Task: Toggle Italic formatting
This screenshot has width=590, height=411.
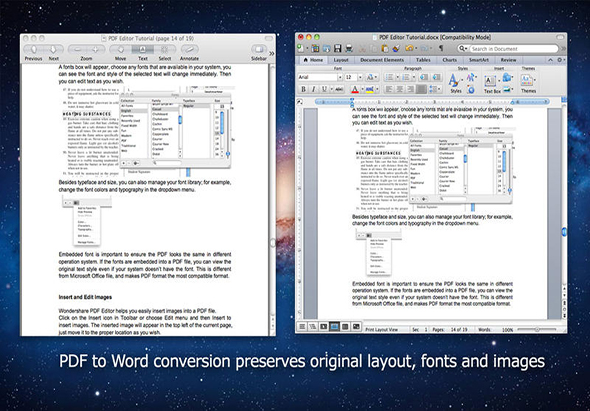Action: 313,89
